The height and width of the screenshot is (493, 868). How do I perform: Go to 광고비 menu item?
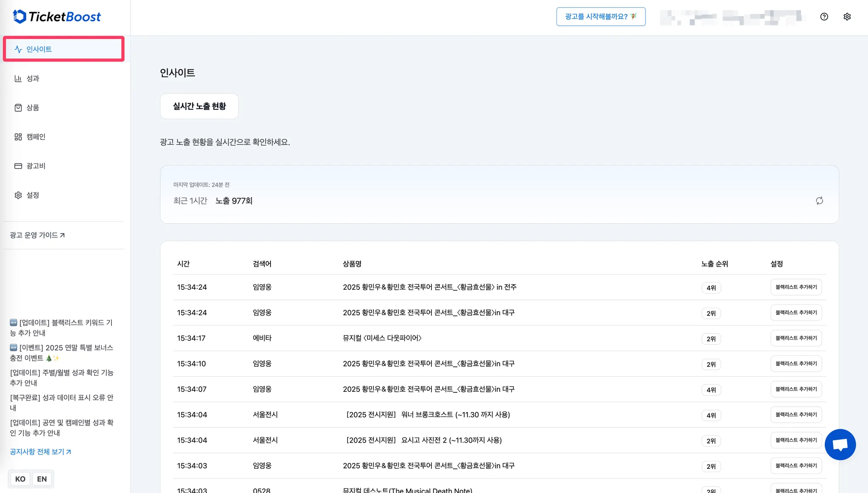[36, 166]
